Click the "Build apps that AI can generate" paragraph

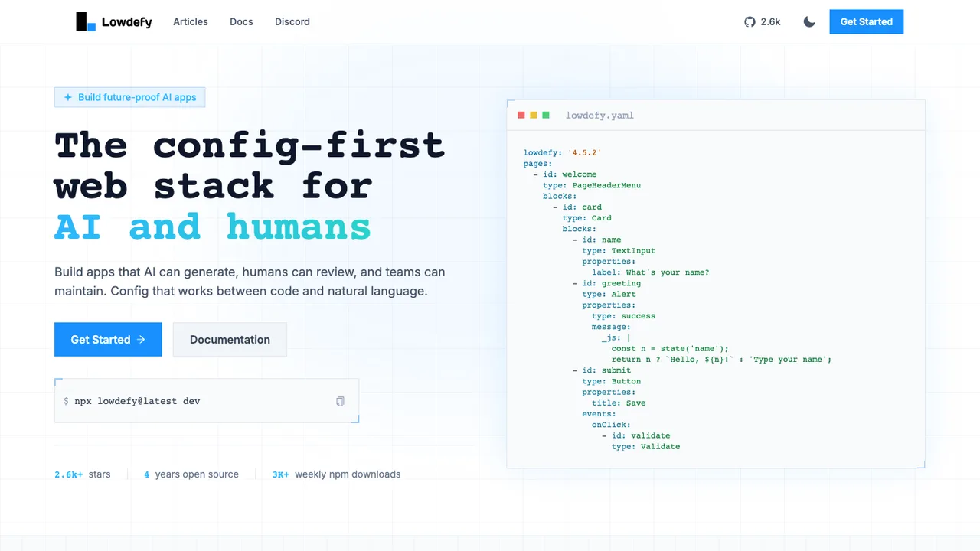250,282
